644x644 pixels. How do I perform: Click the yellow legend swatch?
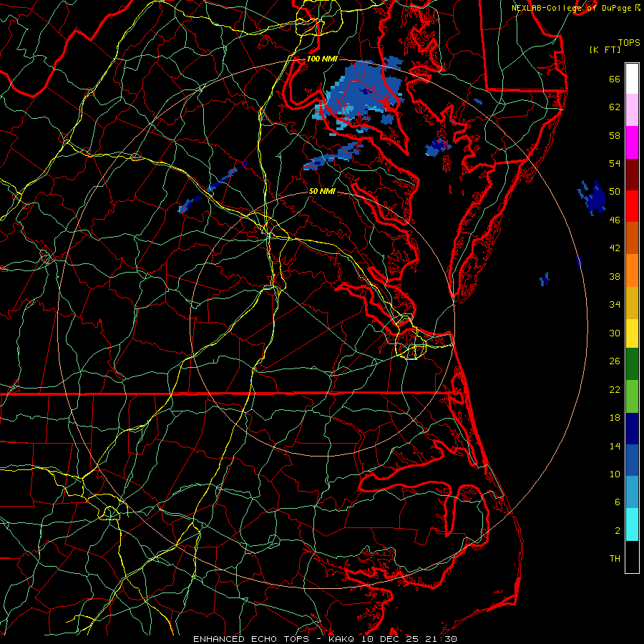click(x=632, y=333)
